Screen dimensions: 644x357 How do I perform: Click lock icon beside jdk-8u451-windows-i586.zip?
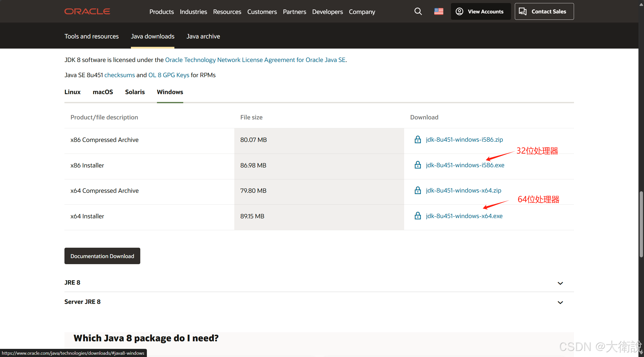418,139
